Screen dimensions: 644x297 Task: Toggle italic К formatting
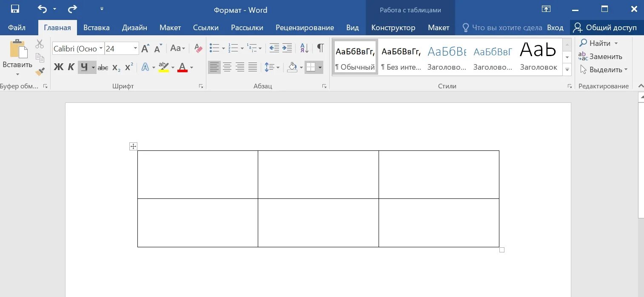71,67
